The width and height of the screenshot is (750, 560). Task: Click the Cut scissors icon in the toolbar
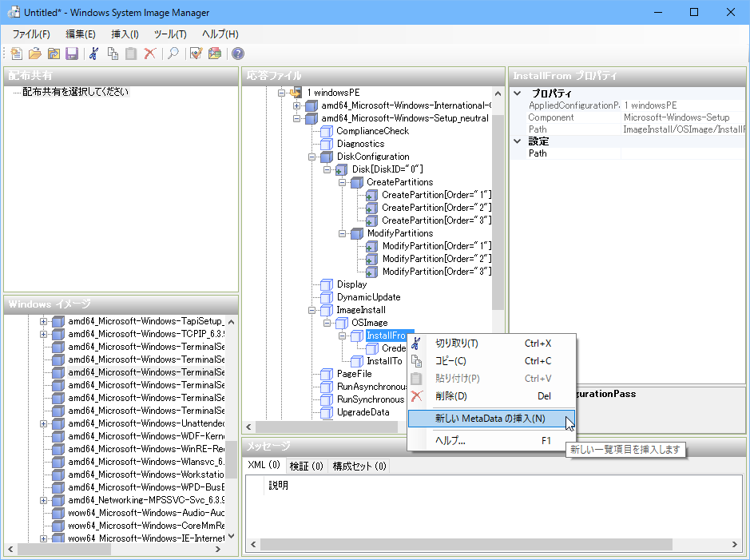pyautogui.click(x=94, y=54)
